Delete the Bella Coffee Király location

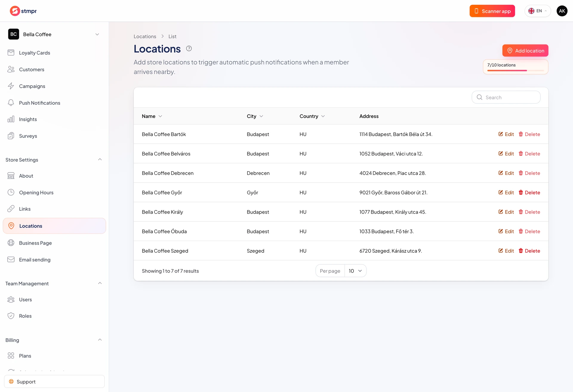click(529, 212)
